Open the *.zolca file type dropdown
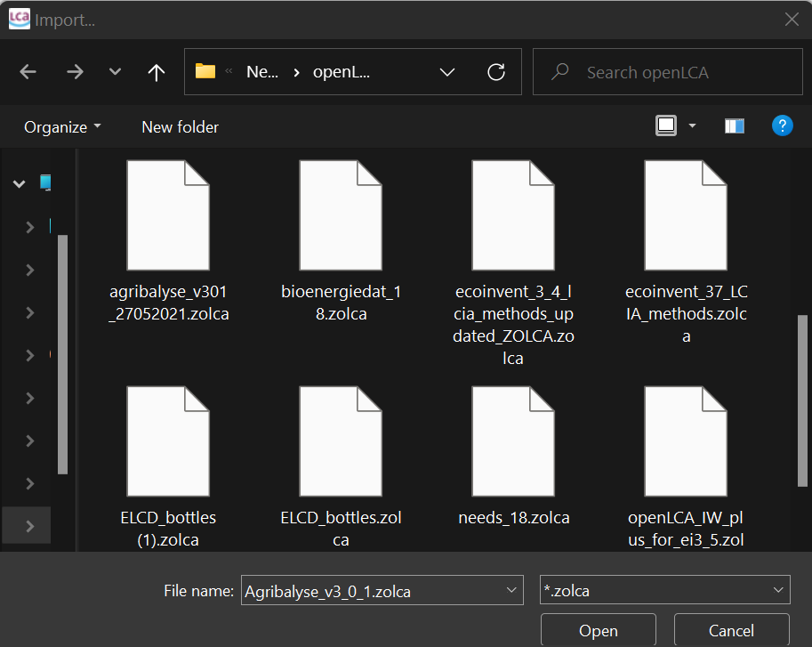The width and height of the screenshot is (812, 647). pos(665,590)
